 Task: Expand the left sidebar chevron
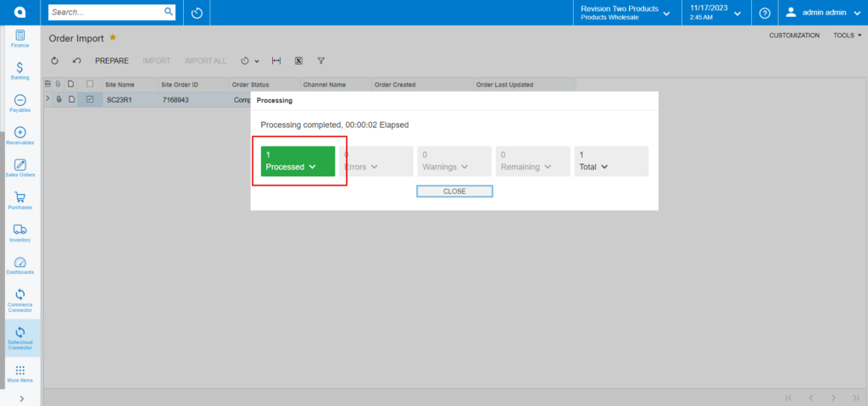coord(21,398)
